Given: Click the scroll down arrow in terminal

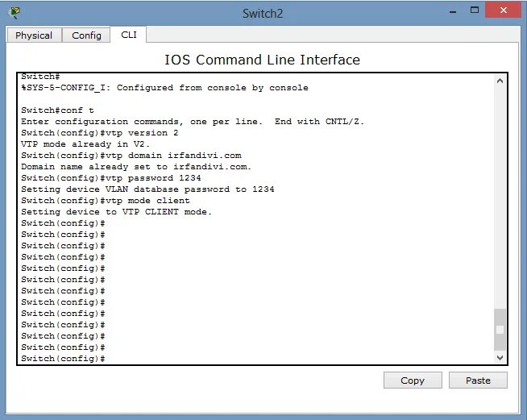Looking at the screenshot, I should click(x=500, y=357).
